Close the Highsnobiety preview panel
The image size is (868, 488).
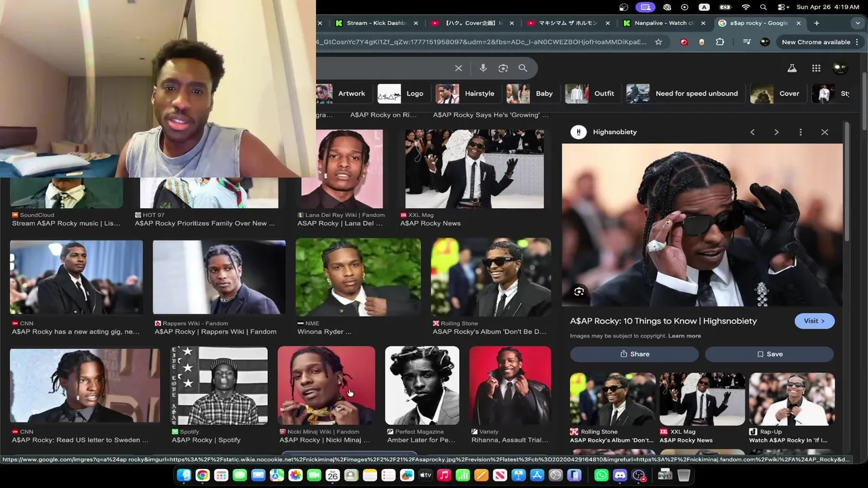point(825,132)
